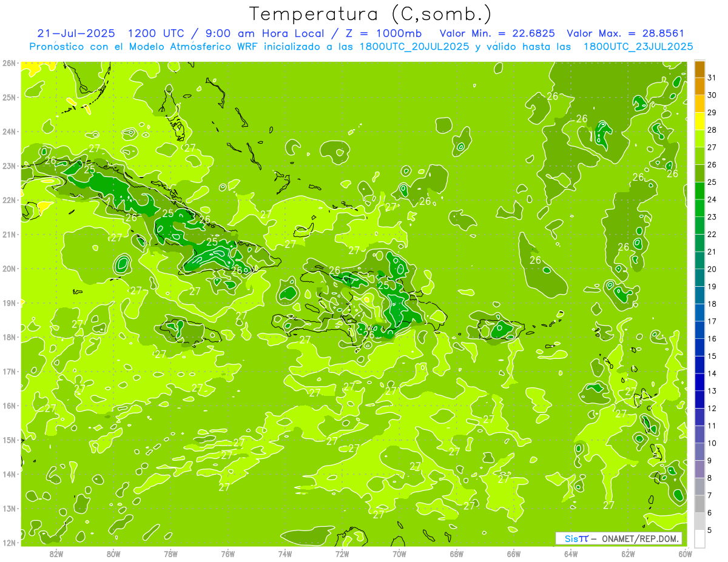Viewport: 728px width, 562px height.
Task: Pick the purple 9–10 band in the color scale
Action: click(699, 452)
